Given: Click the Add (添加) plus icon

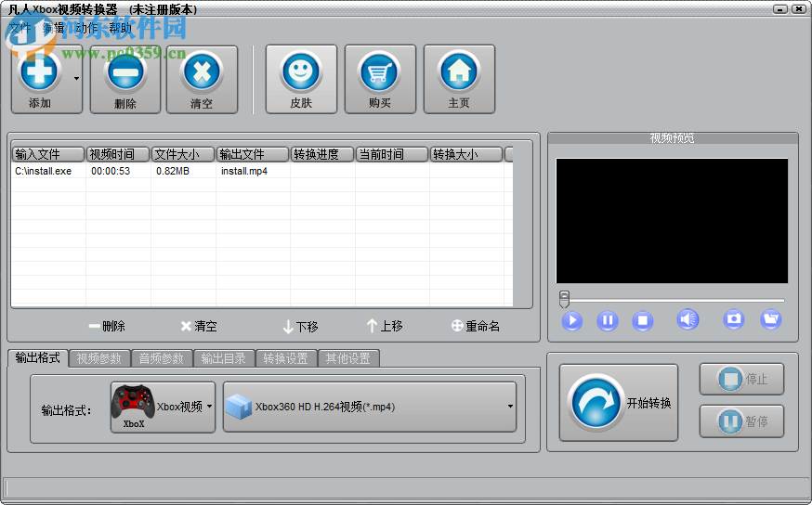Looking at the screenshot, I should click(x=39, y=71).
